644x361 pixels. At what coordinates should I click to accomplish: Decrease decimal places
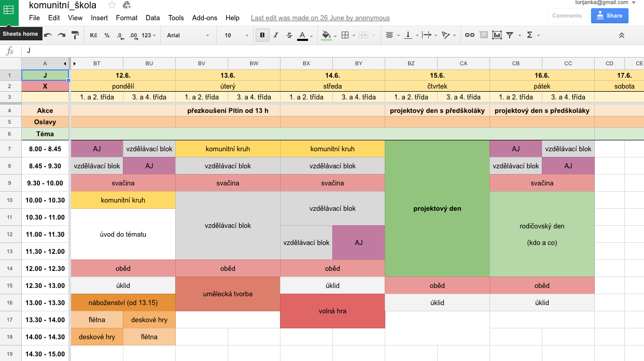coord(120,35)
